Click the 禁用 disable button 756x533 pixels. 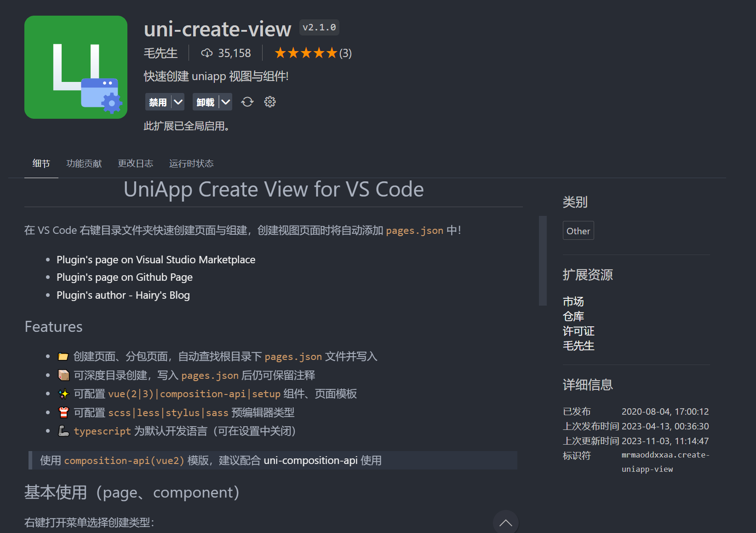pos(158,102)
